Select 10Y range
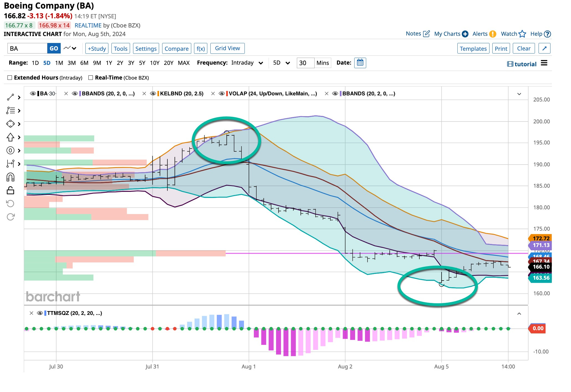 click(155, 63)
